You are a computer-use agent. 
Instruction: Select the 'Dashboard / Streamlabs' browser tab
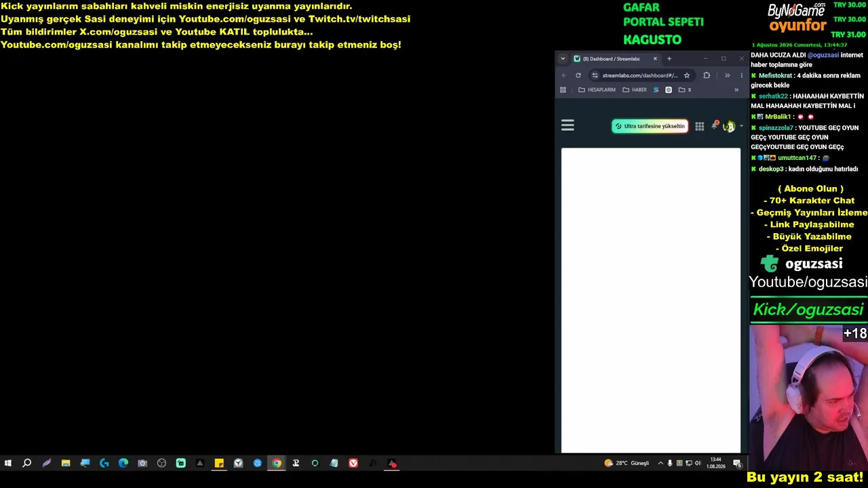615,59
